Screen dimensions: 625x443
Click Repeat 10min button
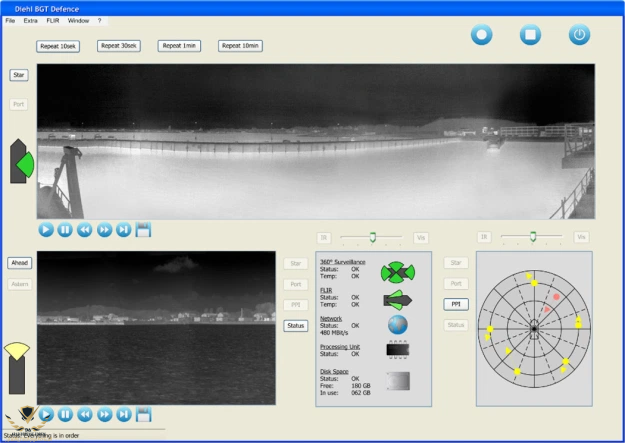coord(240,46)
